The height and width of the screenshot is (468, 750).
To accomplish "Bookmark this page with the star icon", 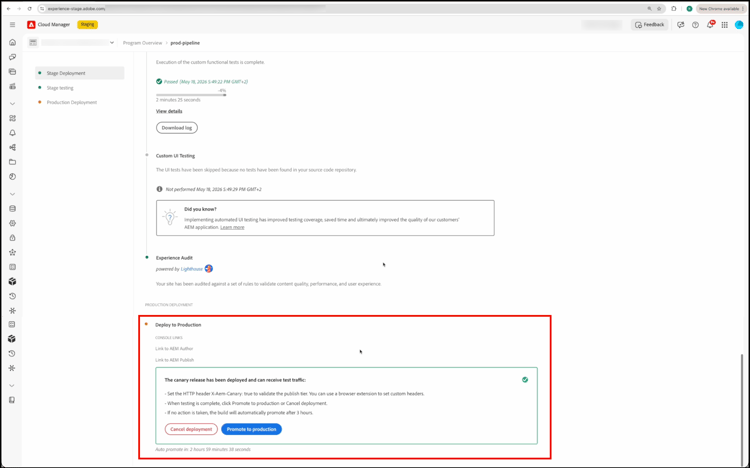I will click(x=659, y=9).
